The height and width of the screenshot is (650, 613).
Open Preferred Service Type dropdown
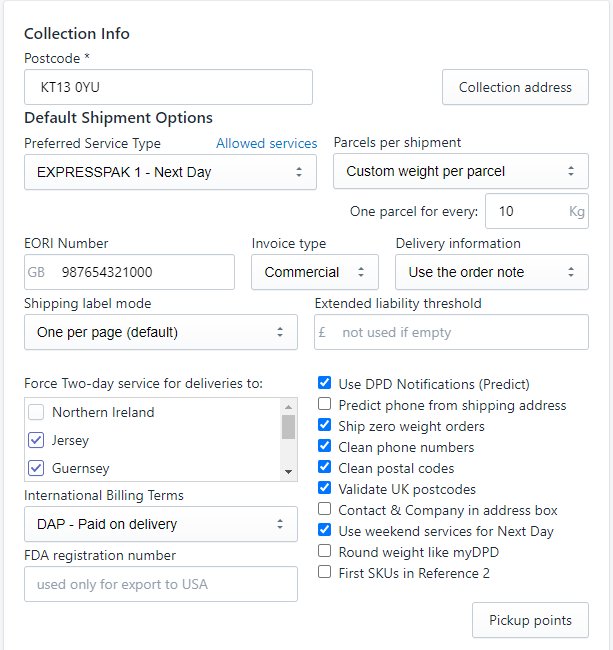pyautogui.click(x=170, y=172)
